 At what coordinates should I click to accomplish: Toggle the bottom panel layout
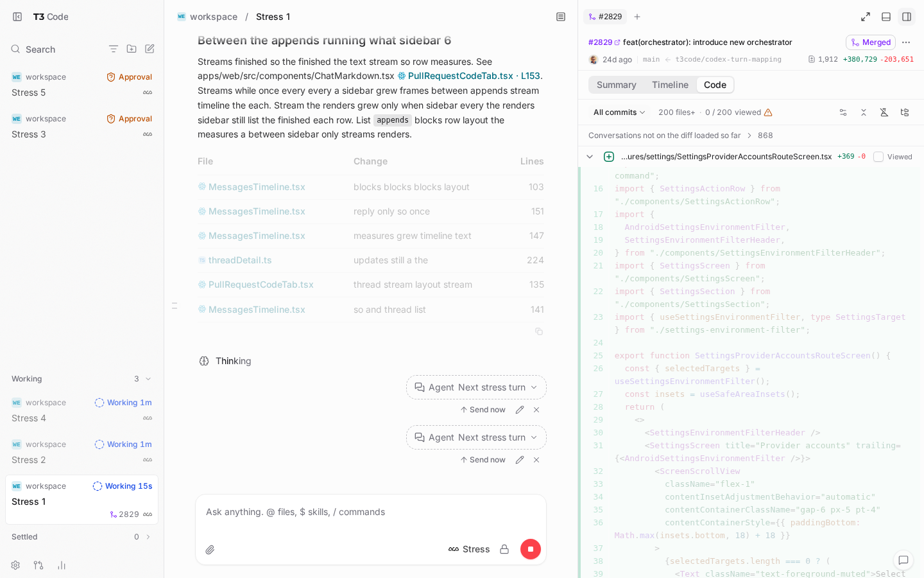coord(886,17)
